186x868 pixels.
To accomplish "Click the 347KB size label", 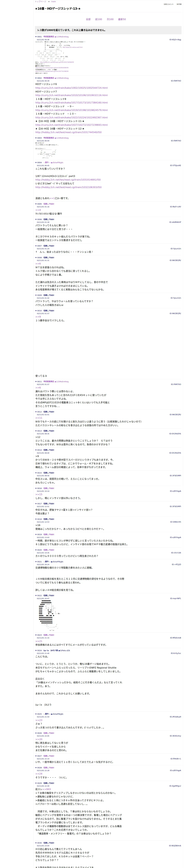I will [x=179, y=4].
